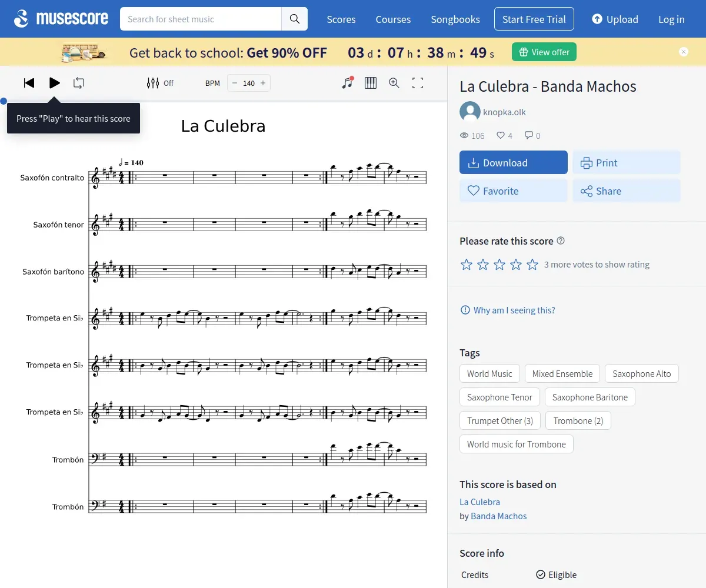Rate the score five stars

(532, 265)
